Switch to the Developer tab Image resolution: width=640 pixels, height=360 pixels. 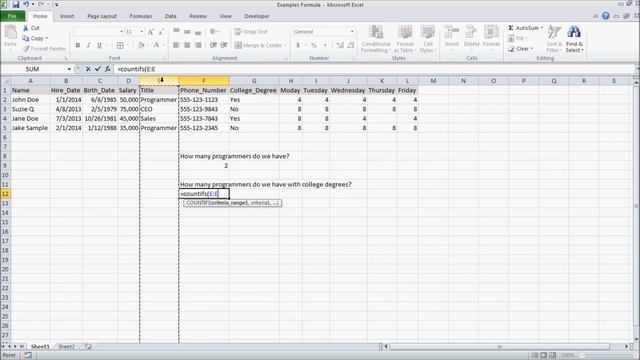[257, 16]
